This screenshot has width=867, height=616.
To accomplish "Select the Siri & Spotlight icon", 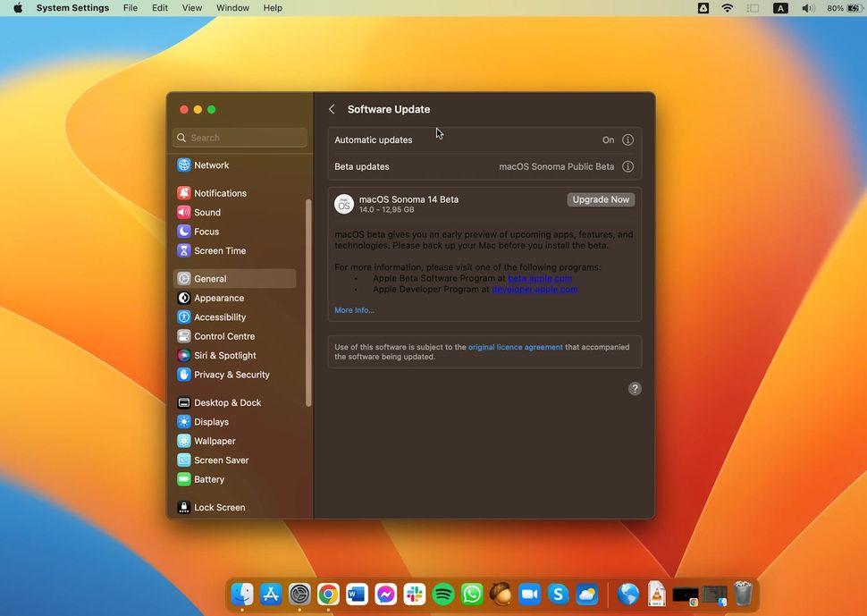I will (182, 355).
